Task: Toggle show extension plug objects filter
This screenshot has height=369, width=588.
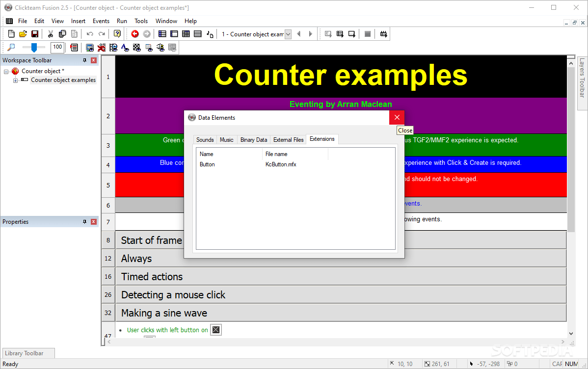Action: tap(160, 48)
